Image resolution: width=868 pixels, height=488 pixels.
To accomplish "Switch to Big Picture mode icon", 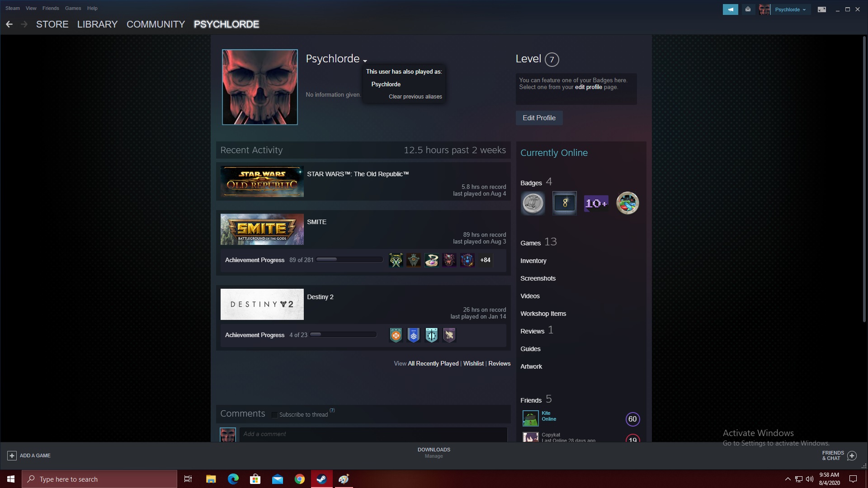I will (x=822, y=9).
